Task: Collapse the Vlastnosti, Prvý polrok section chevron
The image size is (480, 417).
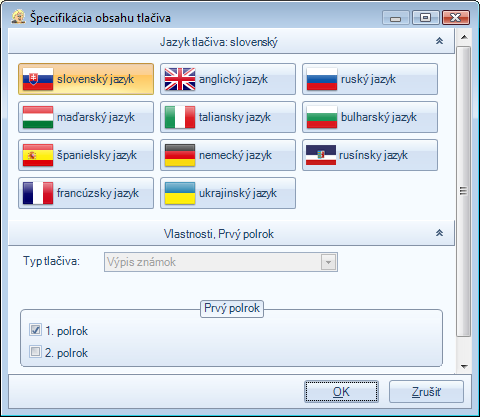Action: 439,233
